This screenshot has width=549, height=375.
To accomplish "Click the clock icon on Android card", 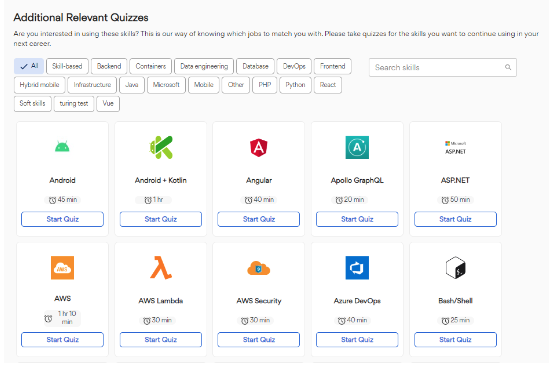I will click(x=52, y=200).
